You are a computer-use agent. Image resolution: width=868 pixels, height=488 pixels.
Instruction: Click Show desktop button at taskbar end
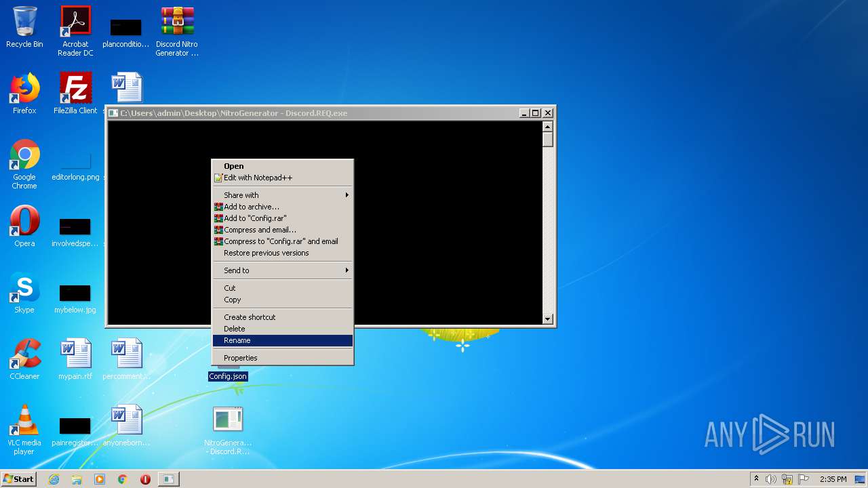(x=861, y=479)
